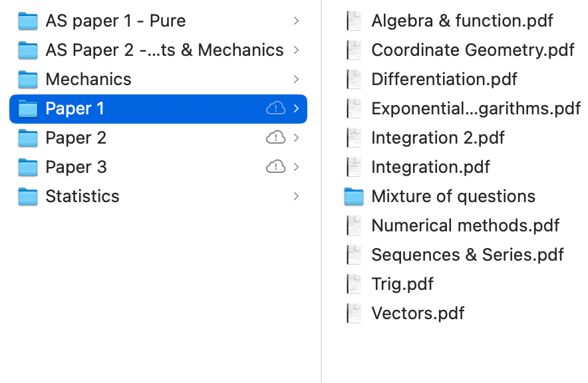
Task: Click the cloud icon on the Paper 1 row
Action: (x=275, y=108)
